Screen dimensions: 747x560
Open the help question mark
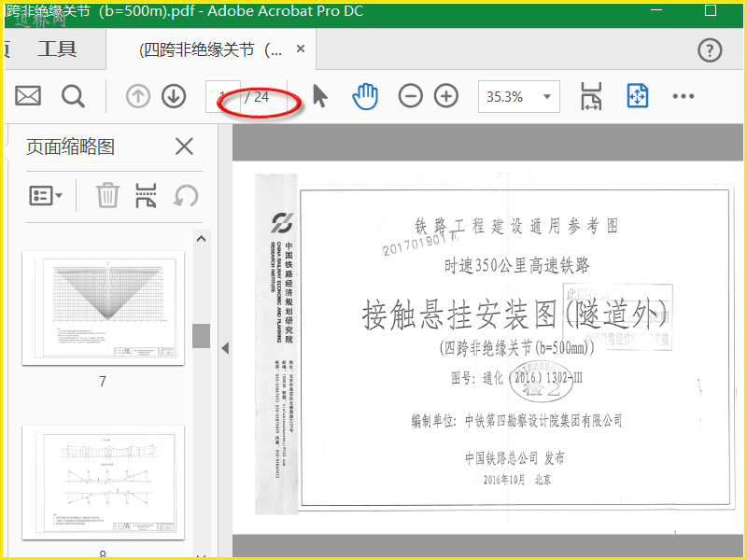pos(710,50)
